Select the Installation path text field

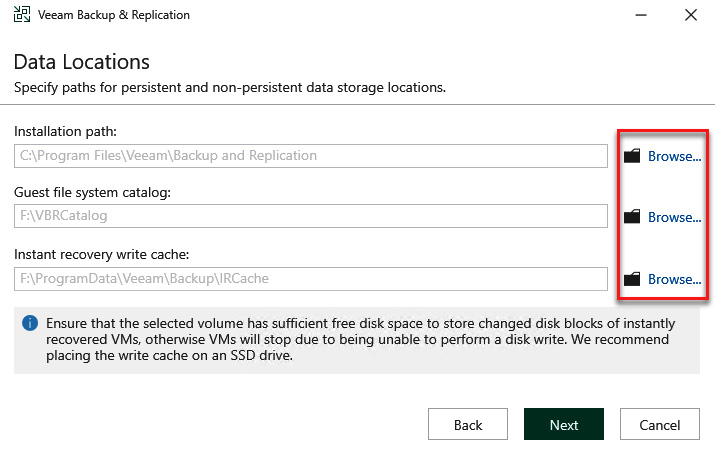311,156
